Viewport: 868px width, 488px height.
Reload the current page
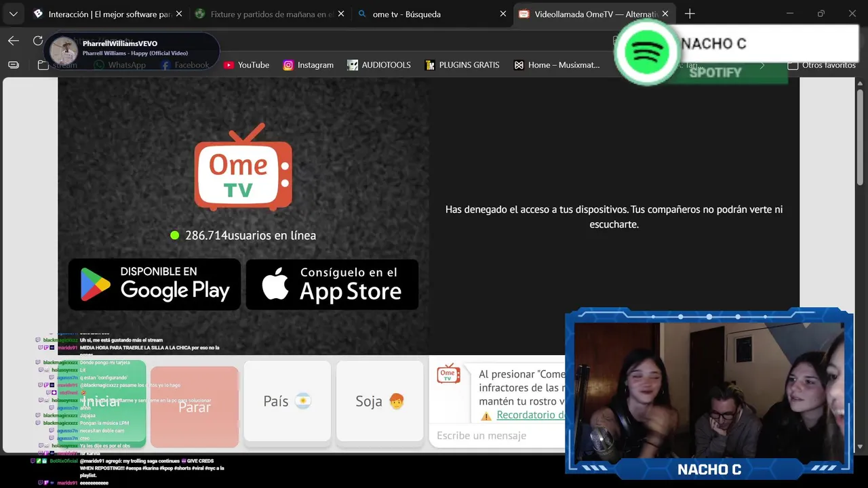(x=38, y=41)
